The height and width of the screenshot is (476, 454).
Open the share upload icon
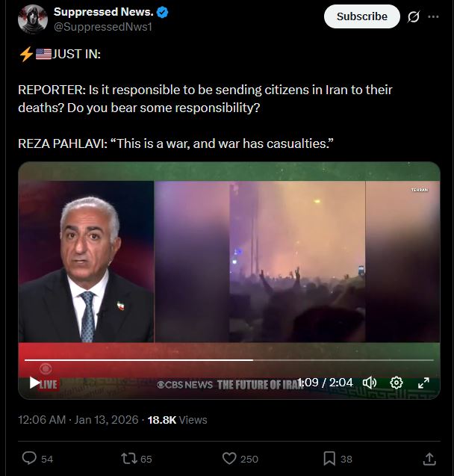(x=429, y=459)
